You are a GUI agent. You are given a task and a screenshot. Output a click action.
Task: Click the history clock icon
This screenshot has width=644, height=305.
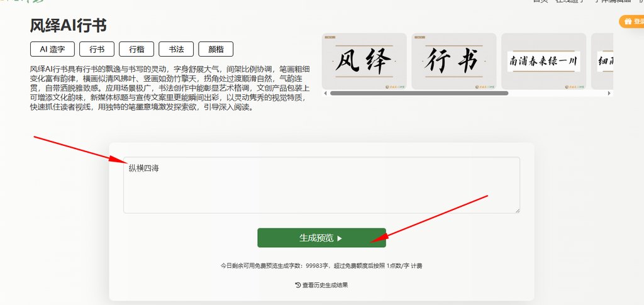pyautogui.click(x=297, y=285)
